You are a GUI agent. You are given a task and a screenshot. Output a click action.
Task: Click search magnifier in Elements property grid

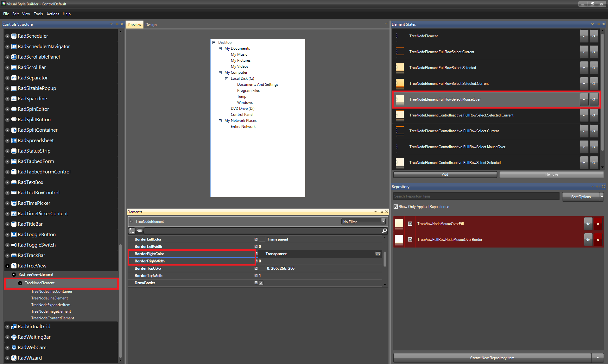(384, 231)
